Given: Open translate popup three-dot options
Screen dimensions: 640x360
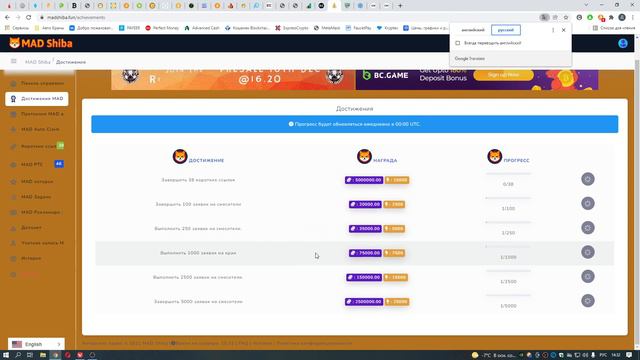Looking at the screenshot, I should click(553, 30).
